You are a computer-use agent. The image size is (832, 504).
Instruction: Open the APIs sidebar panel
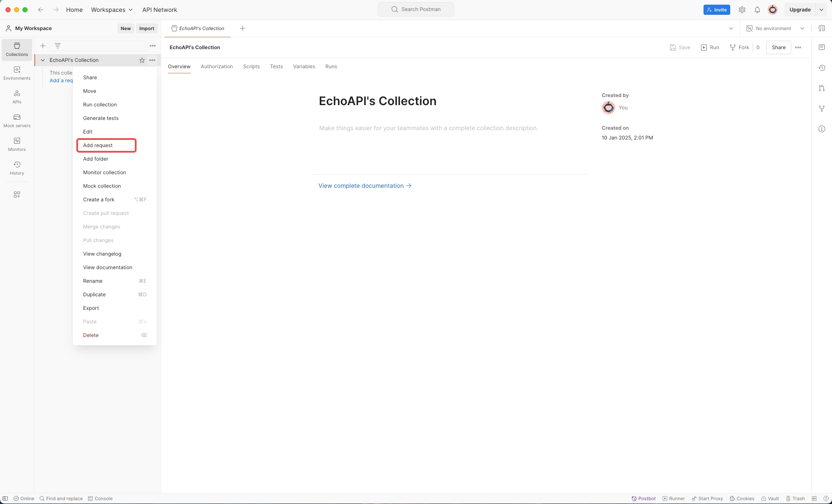(x=17, y=97)
